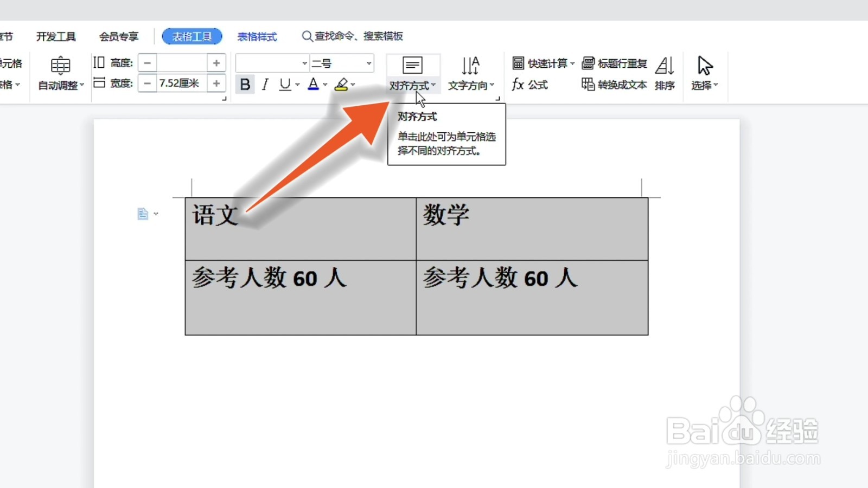Viewport: 868px width, 488px height.
Task: Expand the font color dropdown arrow
Action: point(325,85)
